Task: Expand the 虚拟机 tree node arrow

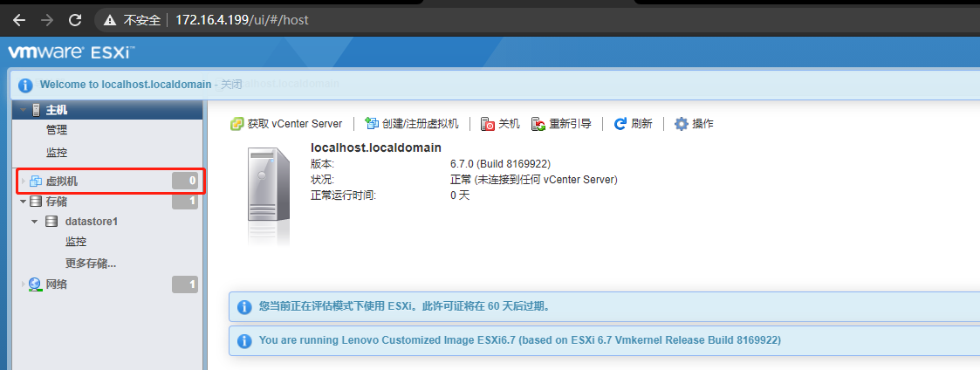Action: (23, 182)
